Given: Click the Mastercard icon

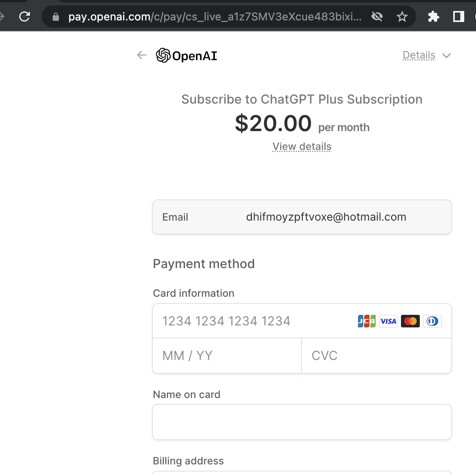Looking at the screenshot, I should pyautogui.click(x=410, y=321).
